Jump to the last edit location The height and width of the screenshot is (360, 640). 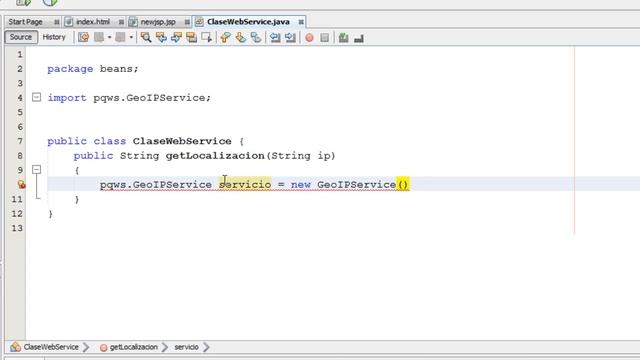coord(84,38)
